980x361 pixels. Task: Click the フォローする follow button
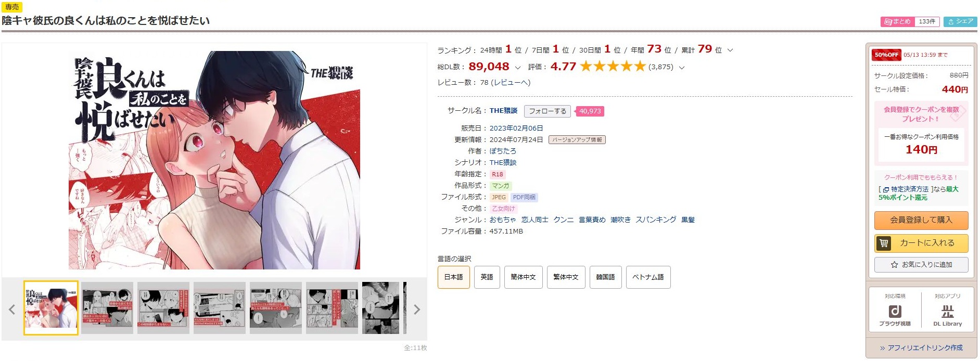point(548,111)
